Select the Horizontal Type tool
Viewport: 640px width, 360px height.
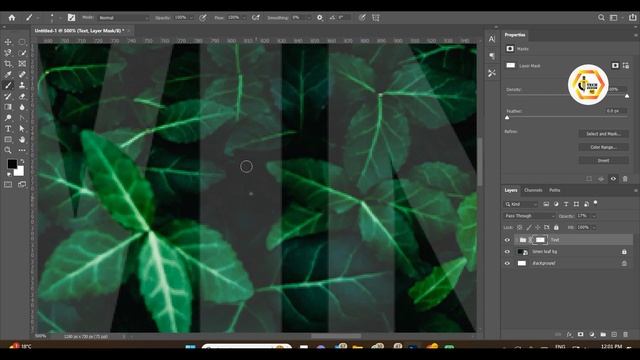(8, 129)
